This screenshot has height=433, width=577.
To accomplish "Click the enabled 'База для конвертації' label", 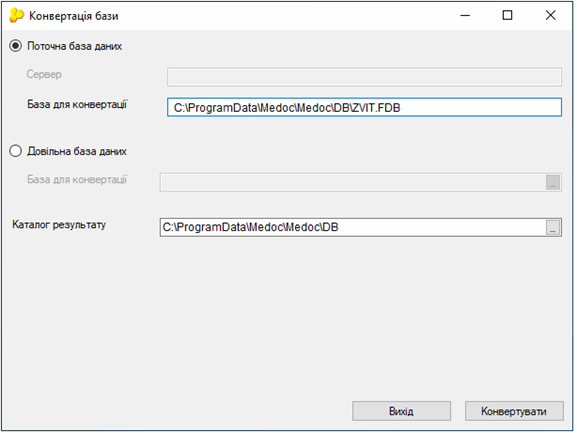I will click(77, 104).
